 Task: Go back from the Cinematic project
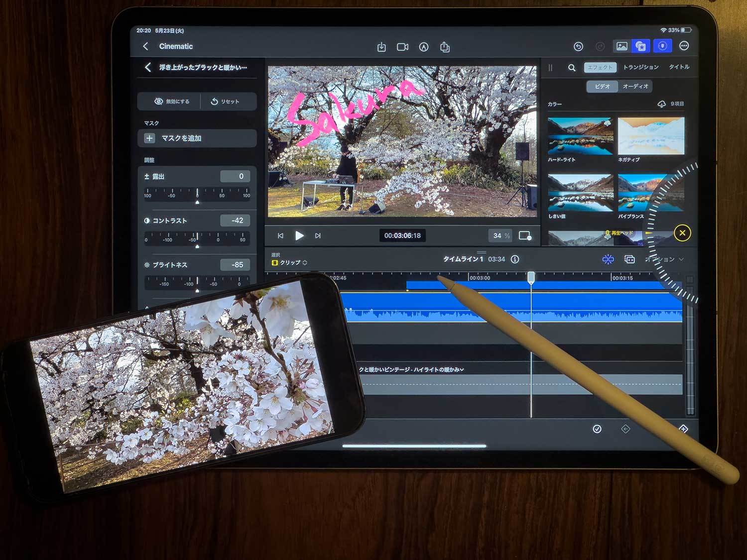coord(145,46)
